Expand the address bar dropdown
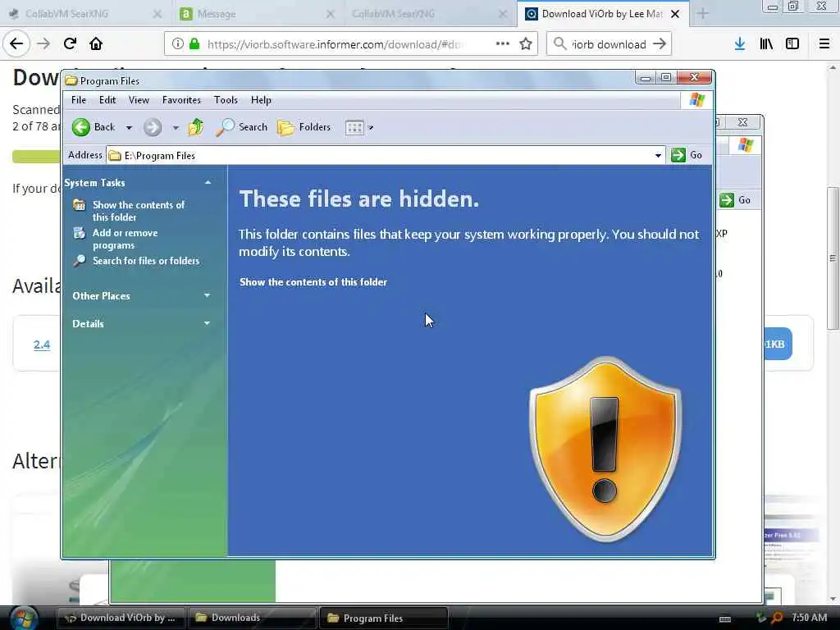Screen dimensions: 840x630 (x=658, y=155)
